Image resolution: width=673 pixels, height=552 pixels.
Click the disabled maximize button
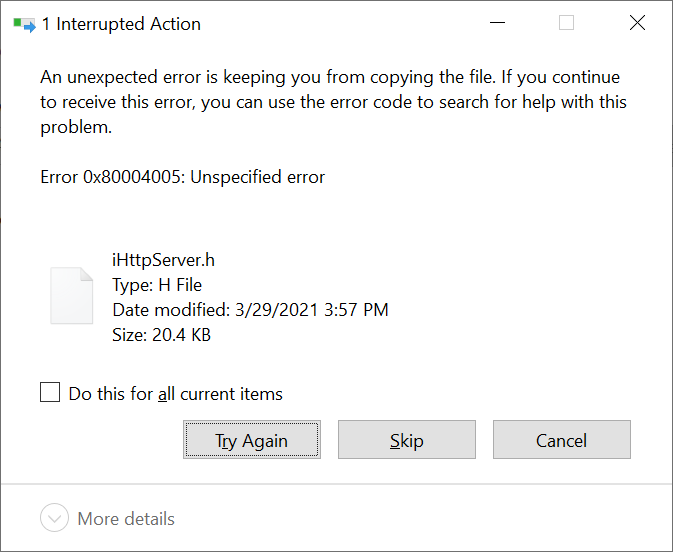pyautogui.click(x=566, y=23)
